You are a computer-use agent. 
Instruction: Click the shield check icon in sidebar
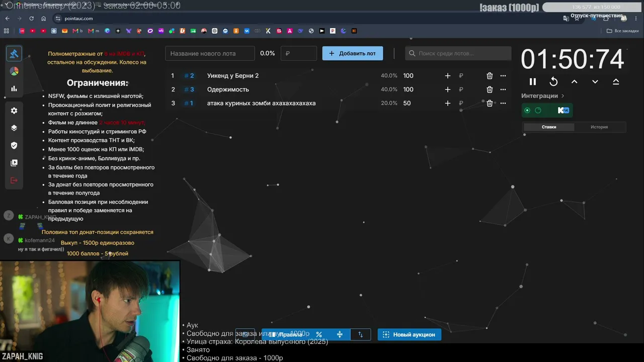[x=14, y=145]
